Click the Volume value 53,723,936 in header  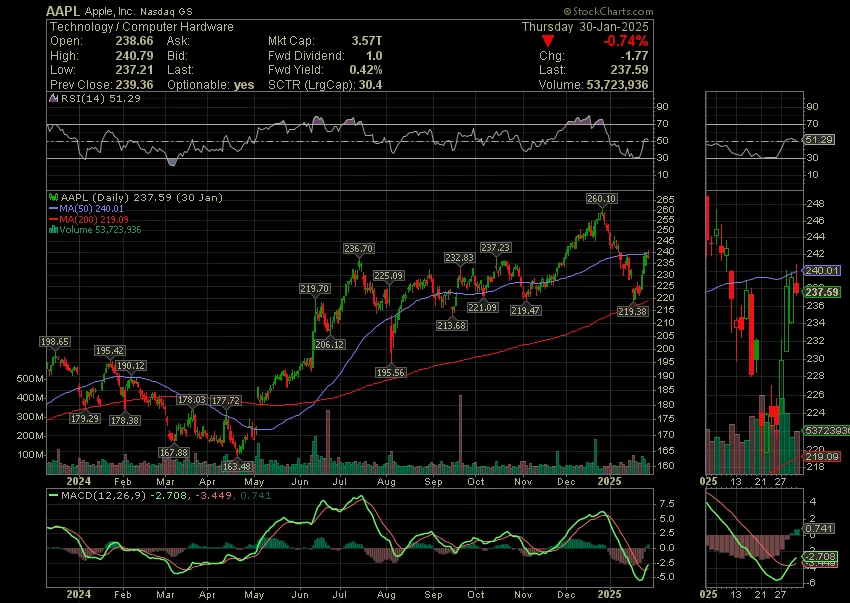click(x=617, y=85)
